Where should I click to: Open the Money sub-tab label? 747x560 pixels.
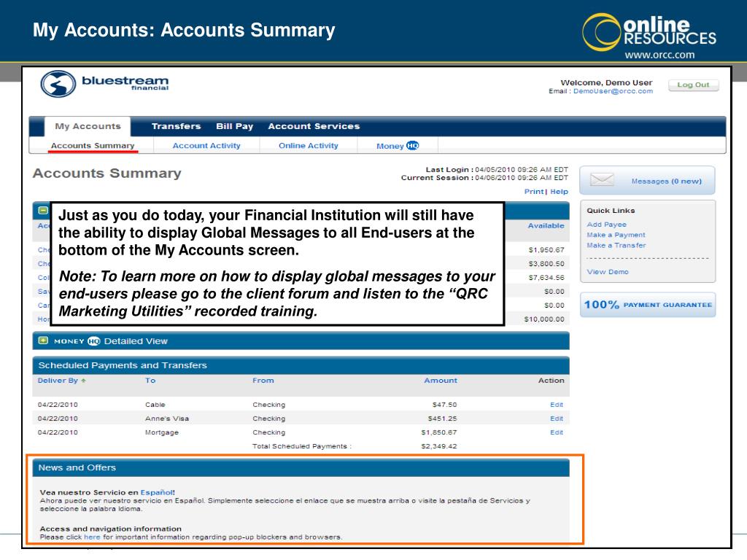tap(390, 146)
